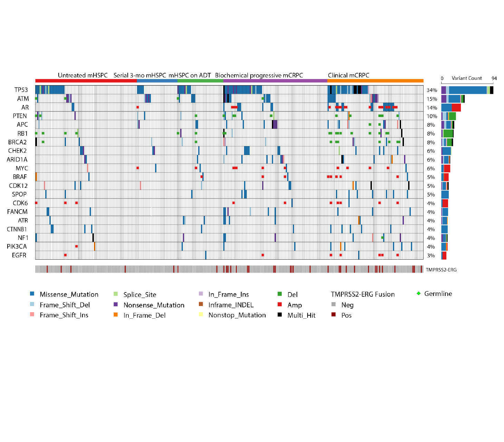
Task: Click the Untreated mHSPC group header
Action: click(83, 75)
